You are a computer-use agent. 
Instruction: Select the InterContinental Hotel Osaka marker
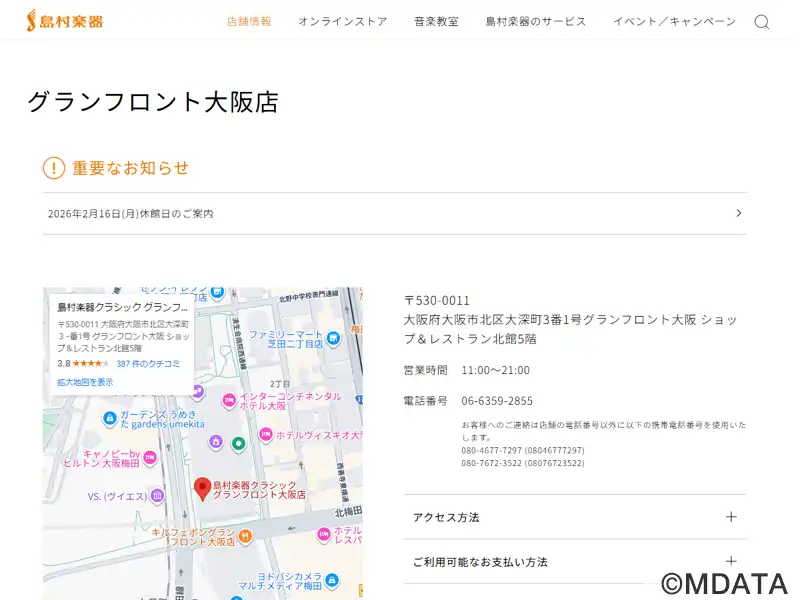[228, 400]
